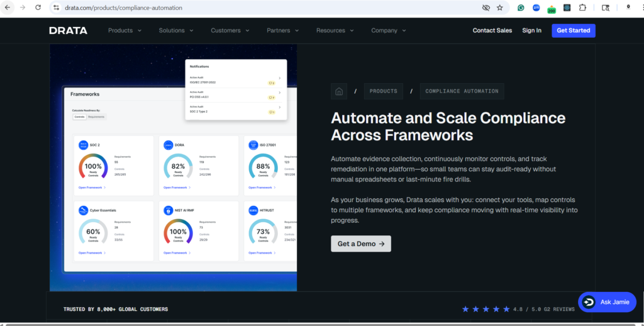Viewport: 644px width, 326px height.
Task: Bookmark this page with the star icon
Action: 500,8
